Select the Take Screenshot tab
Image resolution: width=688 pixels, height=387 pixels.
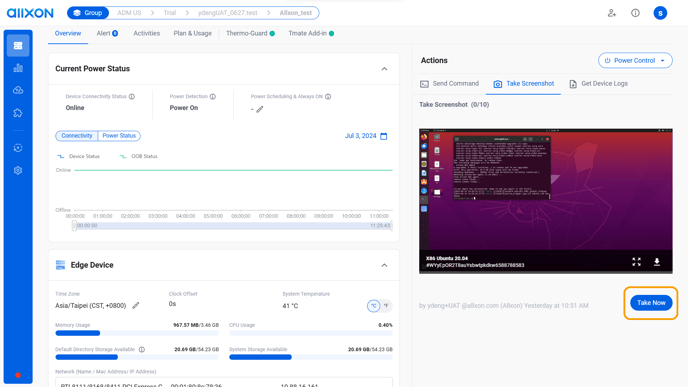coord(523,83)
